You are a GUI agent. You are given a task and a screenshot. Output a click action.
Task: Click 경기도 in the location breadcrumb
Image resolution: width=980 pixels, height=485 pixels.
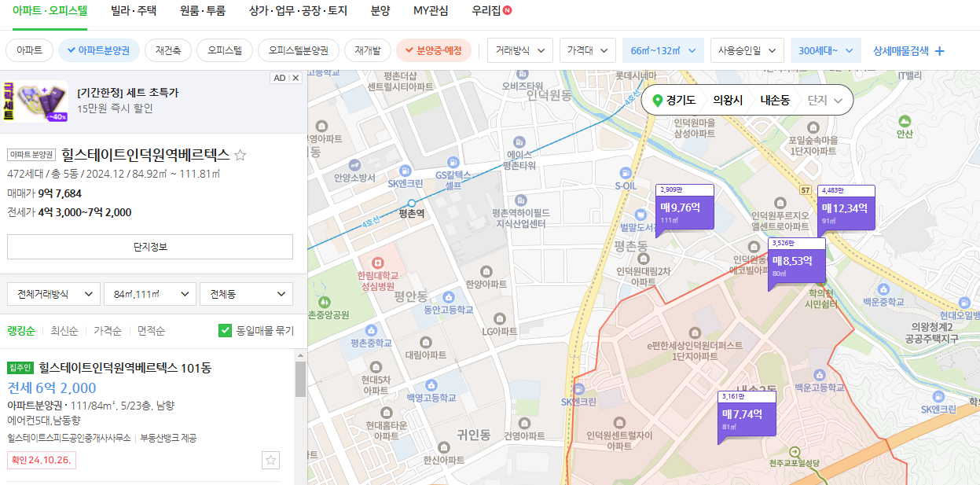tap(681, 101)
